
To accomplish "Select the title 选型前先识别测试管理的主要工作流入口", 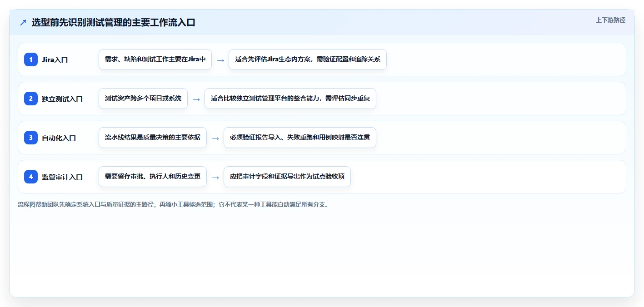I will pos(114,23).
